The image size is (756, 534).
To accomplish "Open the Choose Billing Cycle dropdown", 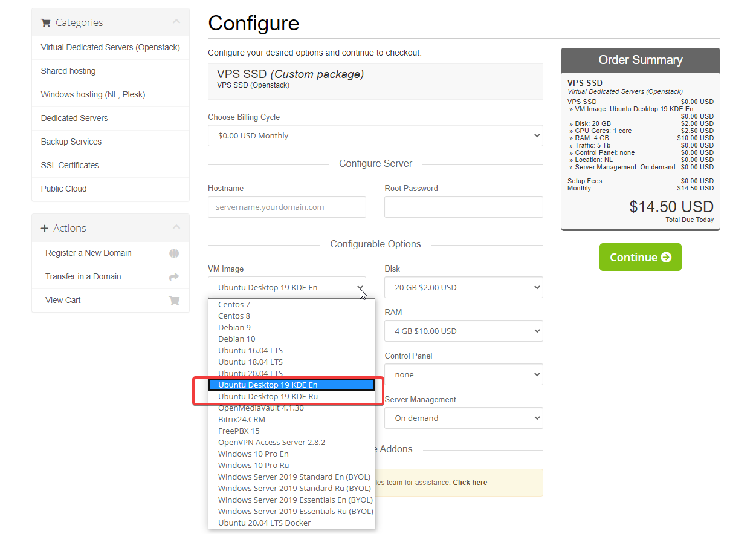I will tap(375, 135).
